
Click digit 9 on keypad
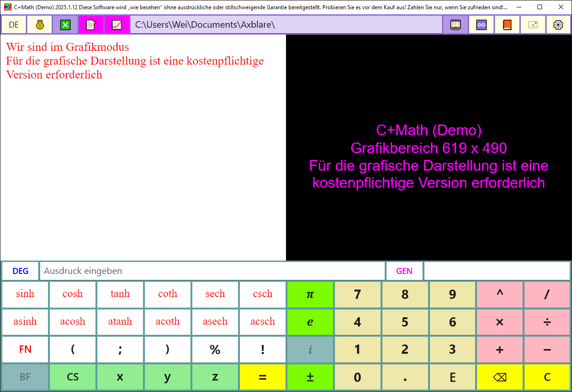(453, 294)
